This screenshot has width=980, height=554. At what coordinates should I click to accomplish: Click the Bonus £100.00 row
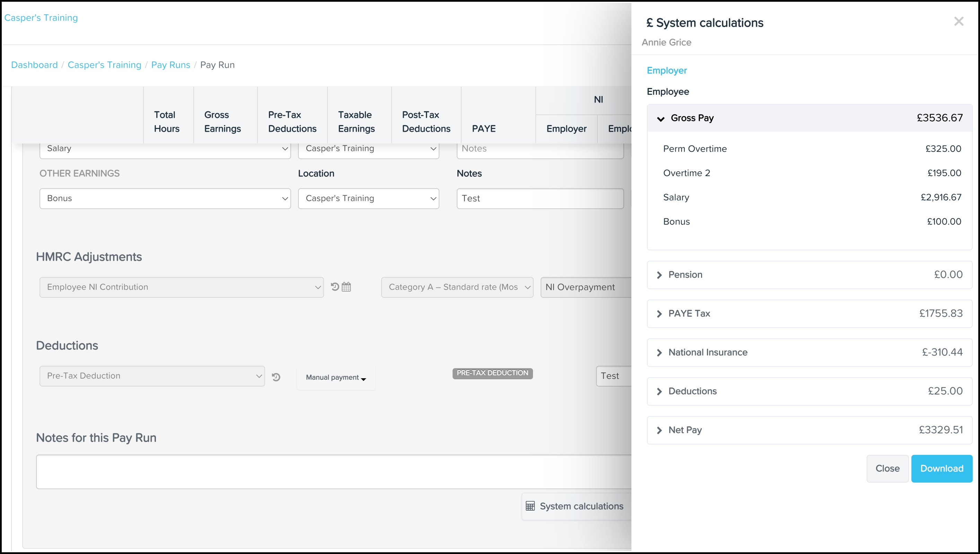[812, 222]
